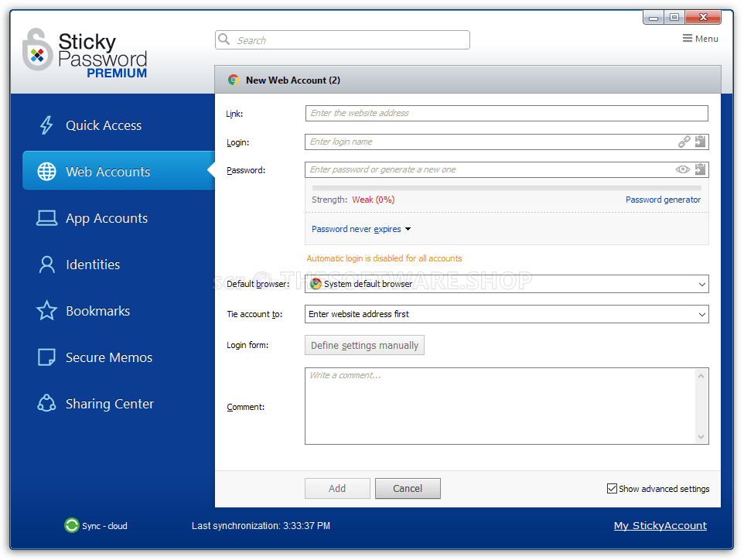Screen dimensions: 744x560
Task: Click the Chrome icon beside New Web Account
Action: pyautogui.click(x=233, y=80)
